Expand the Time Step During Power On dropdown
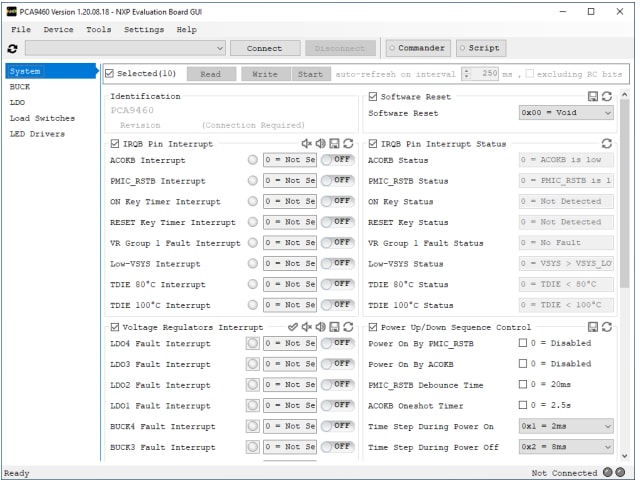Image resolution: width=640 pixels, height=482 pixels. tap(565, 426)
